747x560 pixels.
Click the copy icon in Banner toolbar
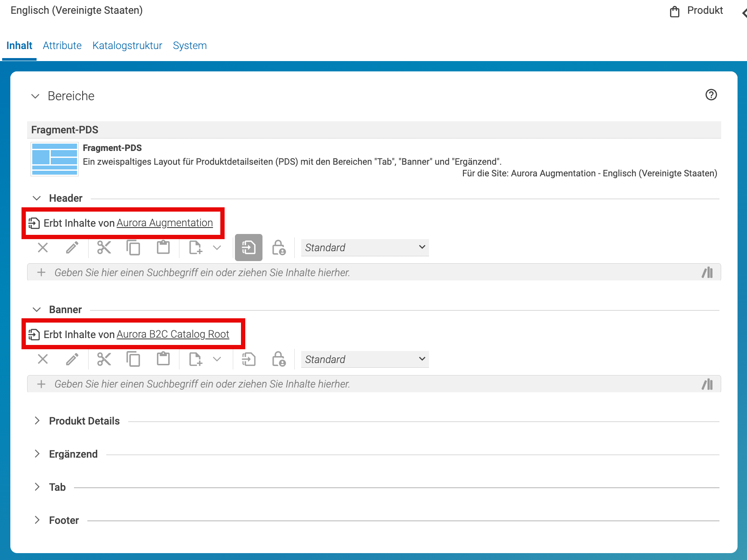coord(133,359)
